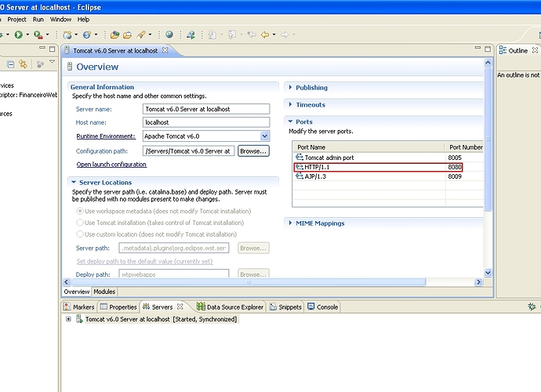The width and height of the screenshot is (541, 392).
Task: Switch to the Overview editor tab
Action: (77, 292)
